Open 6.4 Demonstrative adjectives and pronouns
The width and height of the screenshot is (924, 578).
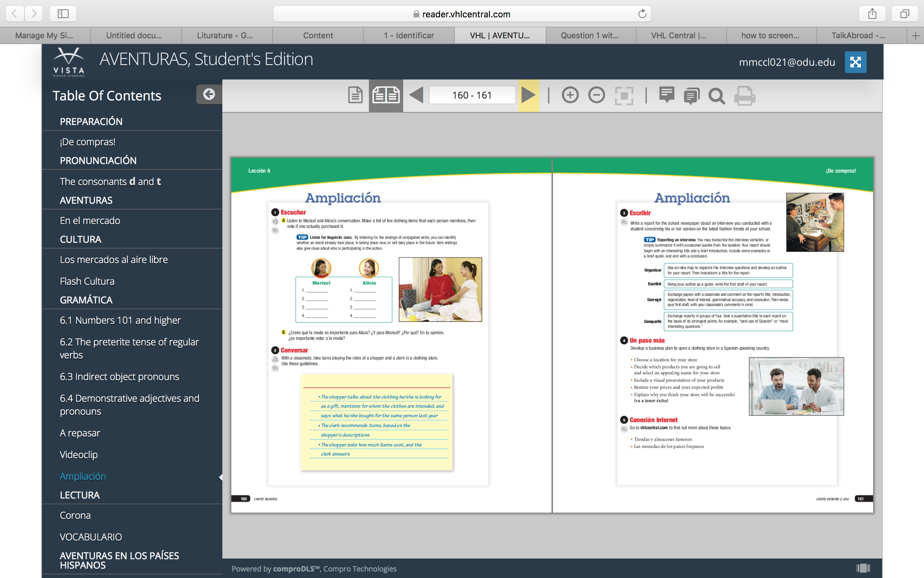130,405
